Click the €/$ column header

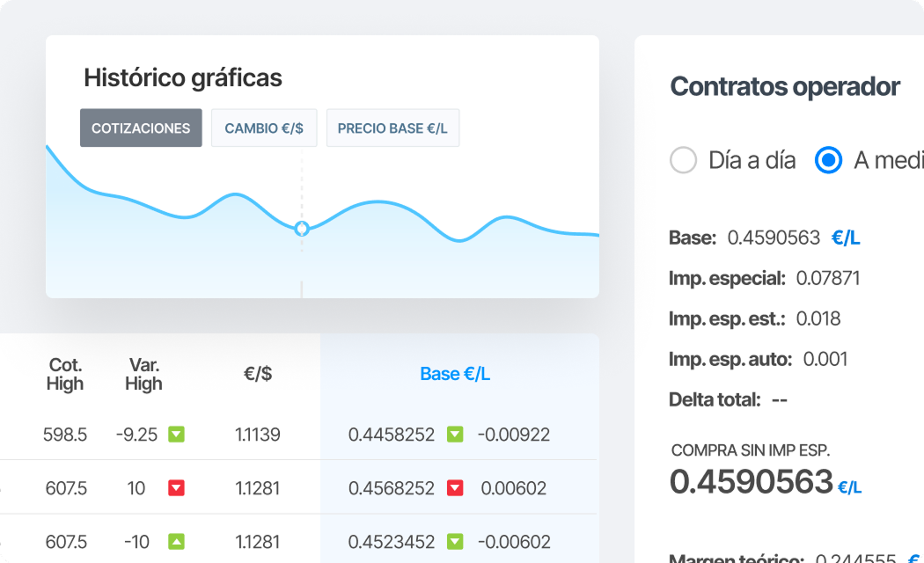[258, 374]
